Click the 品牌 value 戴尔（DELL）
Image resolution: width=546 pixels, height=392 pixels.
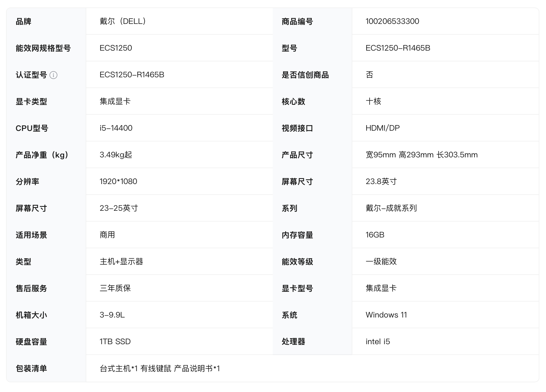123,21
